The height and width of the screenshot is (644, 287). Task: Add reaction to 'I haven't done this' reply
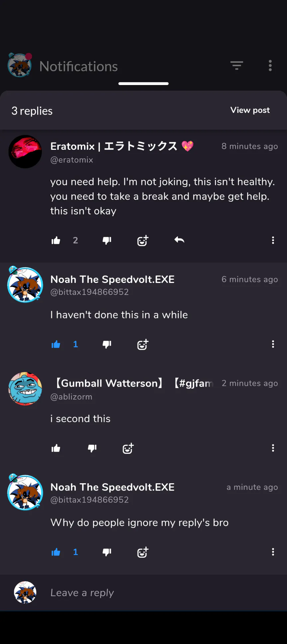143,344
